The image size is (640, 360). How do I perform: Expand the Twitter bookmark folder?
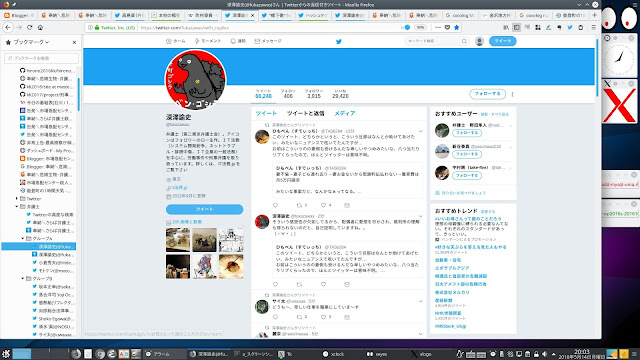point(17,198)
